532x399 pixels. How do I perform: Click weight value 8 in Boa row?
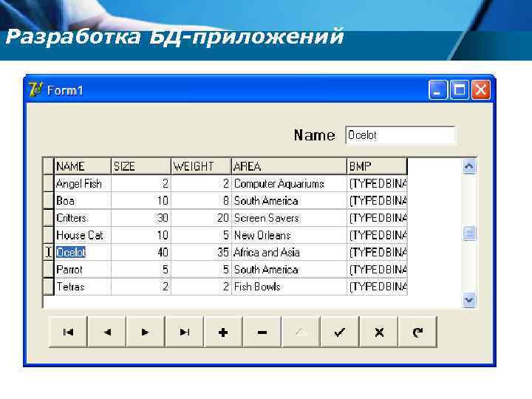click(201, 201)
